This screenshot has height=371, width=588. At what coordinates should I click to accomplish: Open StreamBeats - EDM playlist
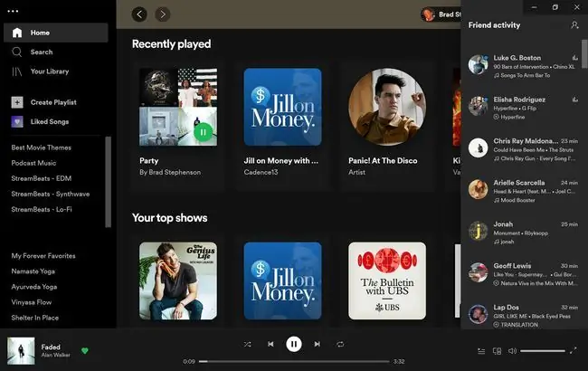pyautogui.click(x=42, y=178)
